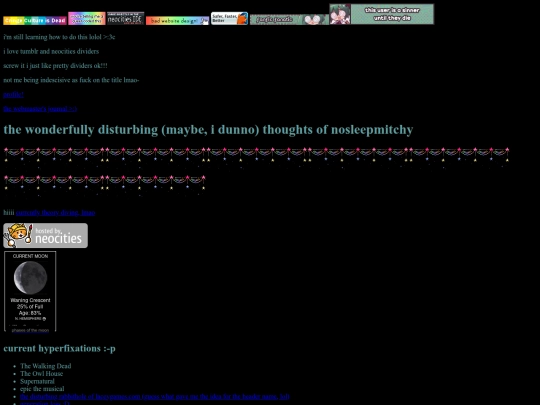The image size is (540, 405).
Task: Open the 'profile!' link
Action: 13,94
